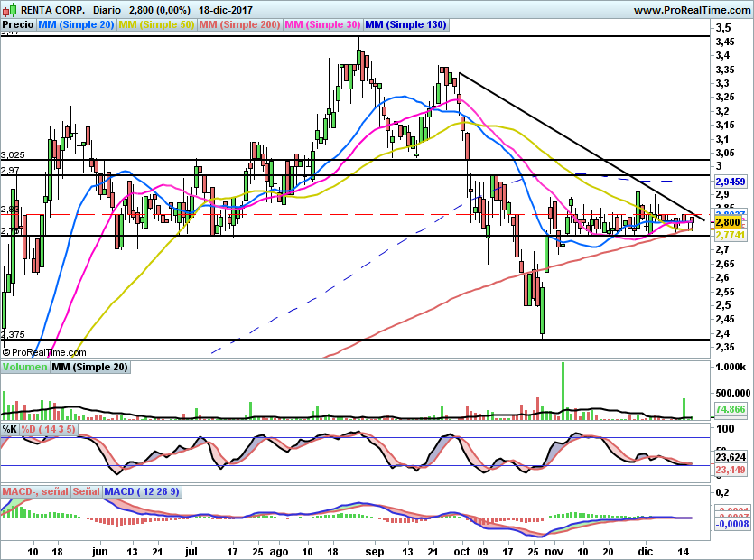
Task: Click the 2,7741 moving average value
Action: [x=731, y=235]
